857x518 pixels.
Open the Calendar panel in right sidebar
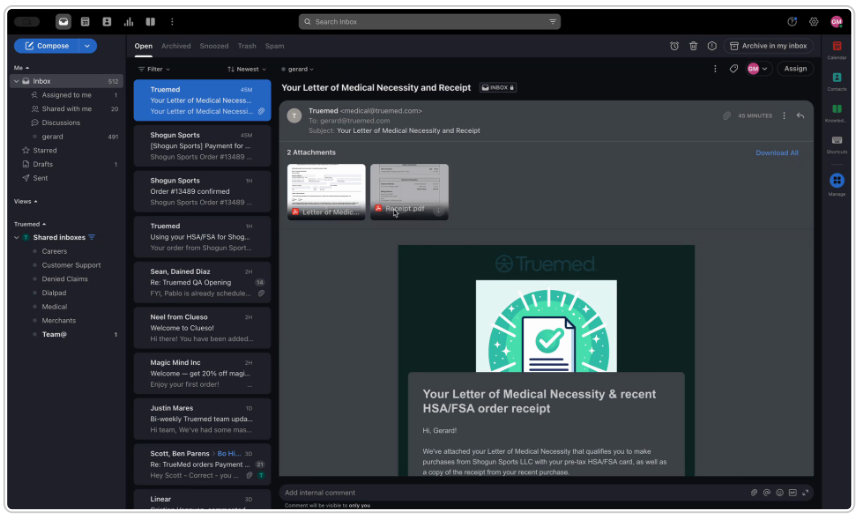click(837, 49)
